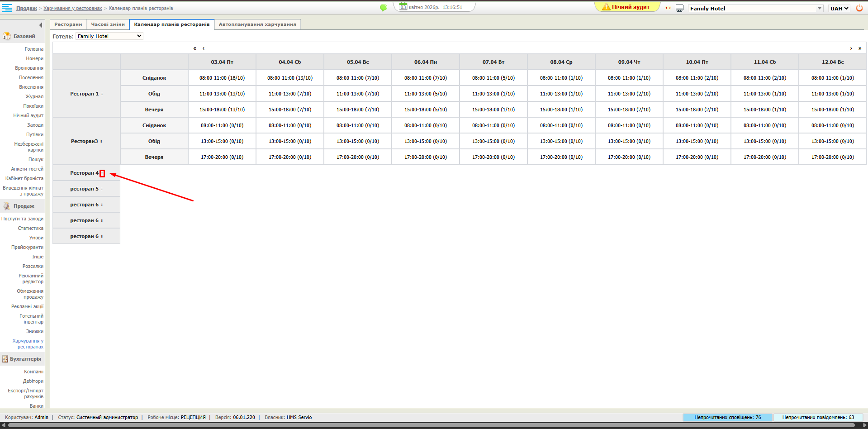Collapse the left sidebar with the arrow

[41, 25]
